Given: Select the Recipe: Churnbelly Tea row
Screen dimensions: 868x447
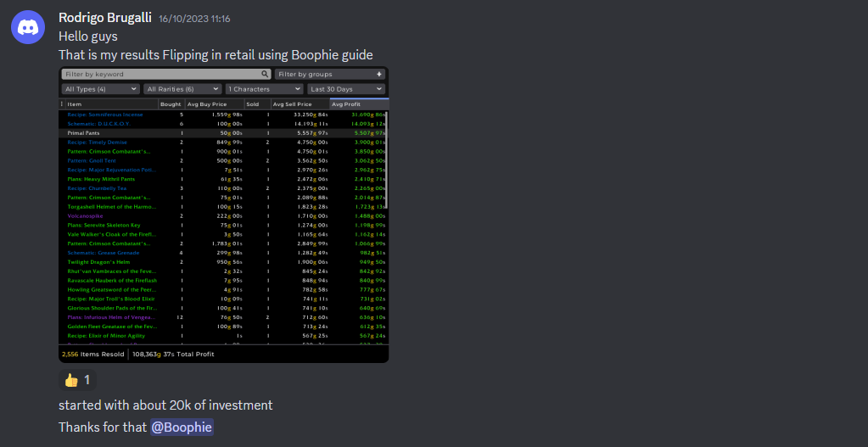Looking at the screenshot, I should click(222, 188).
